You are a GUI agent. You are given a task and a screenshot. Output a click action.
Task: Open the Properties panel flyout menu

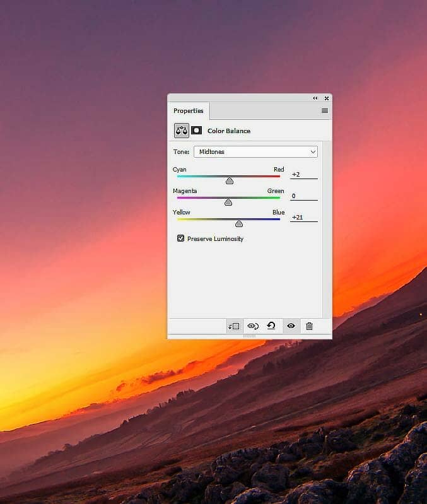coord(325,111)
